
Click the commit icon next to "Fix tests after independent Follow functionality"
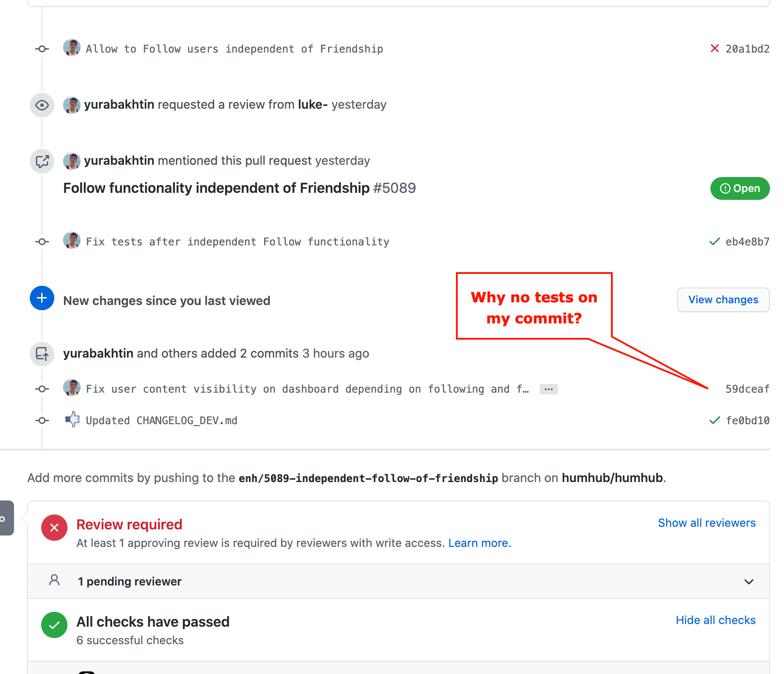(x=42, y=241)
